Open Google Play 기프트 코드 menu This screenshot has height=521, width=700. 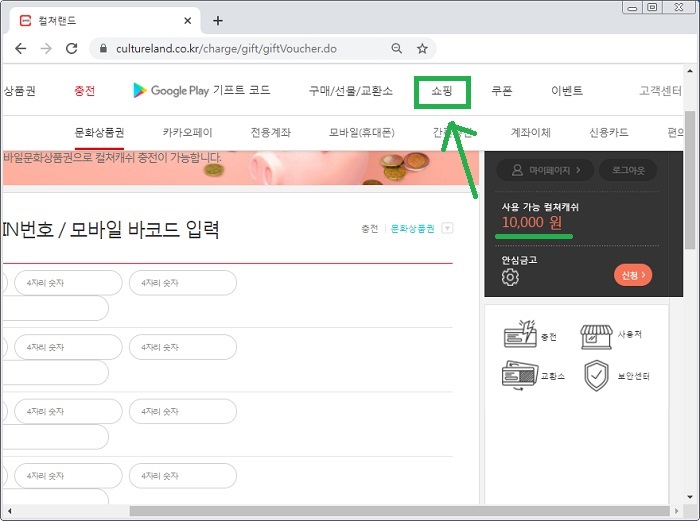pyautogui.click(x=202, y=90)
